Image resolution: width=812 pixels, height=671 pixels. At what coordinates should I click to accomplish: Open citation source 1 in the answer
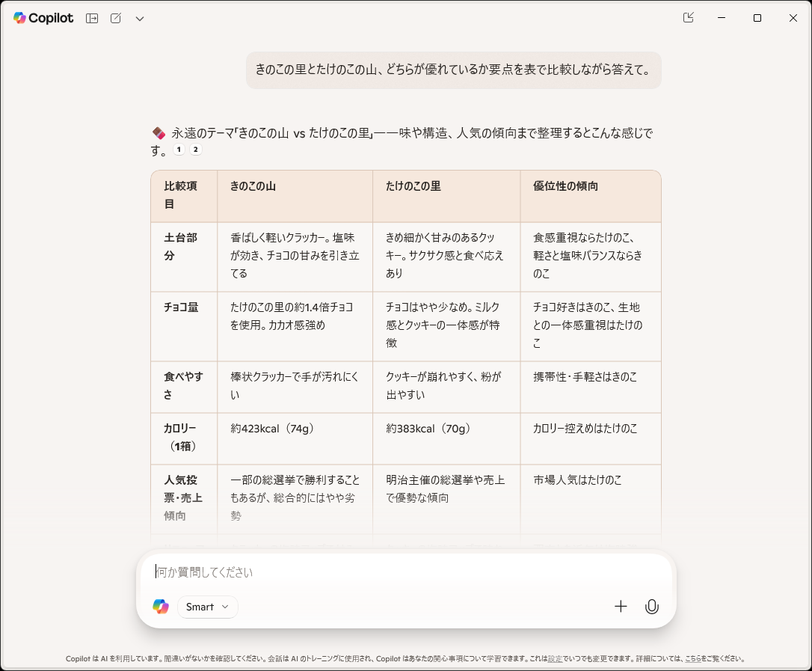179,150
